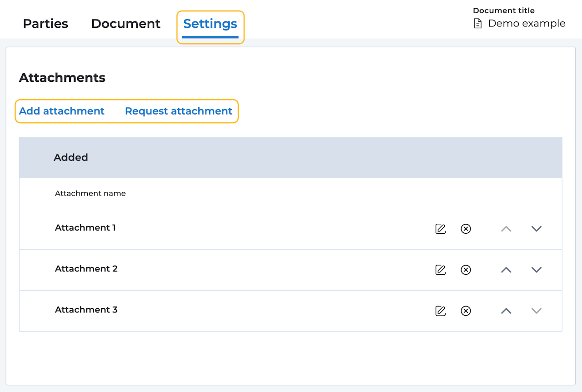Click the Request attachment link

(179, 111)
